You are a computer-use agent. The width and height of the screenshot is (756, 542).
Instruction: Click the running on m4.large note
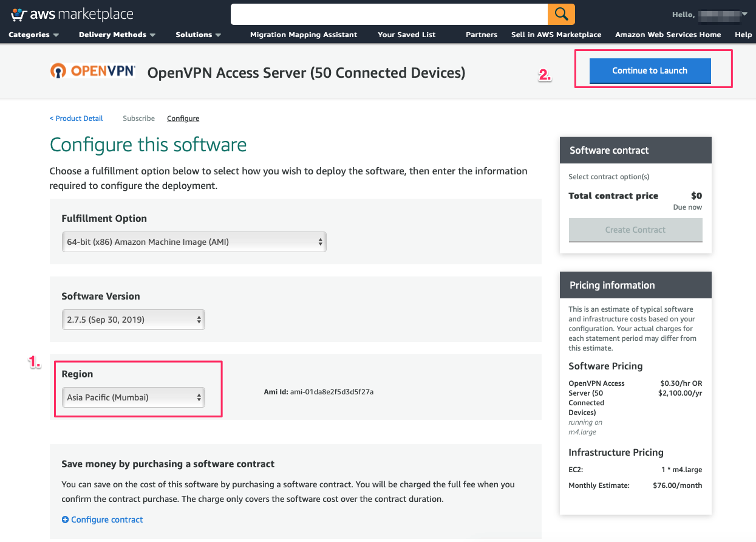585,427
